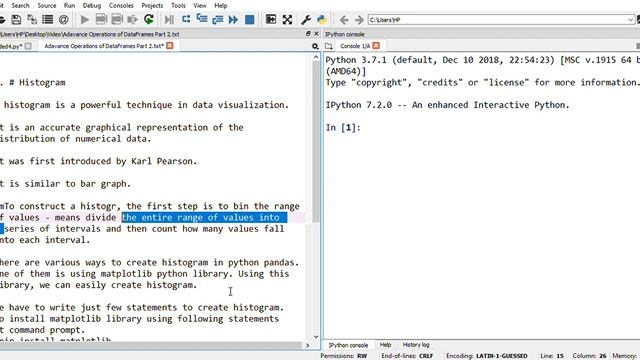Screen dimensions: 640x360
Task: Switch to IPython console bottom tab
Action: click(348, 345)
